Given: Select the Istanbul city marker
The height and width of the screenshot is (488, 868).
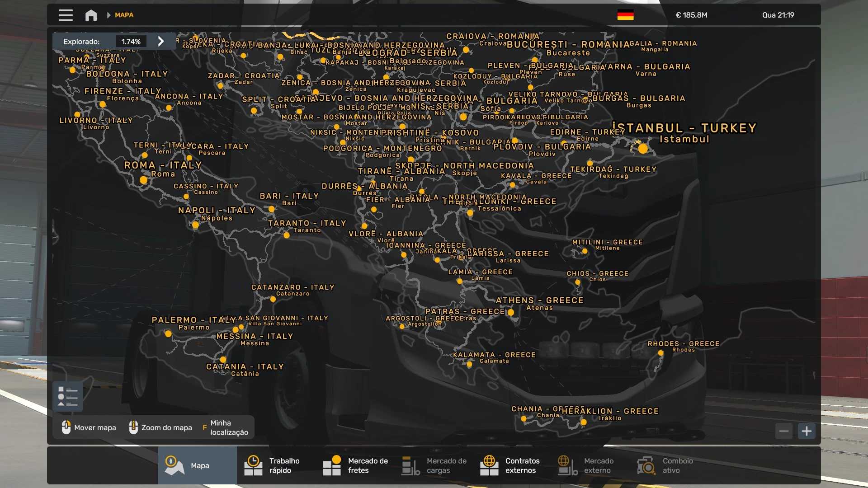Looking at the screenshot, I should coord(643,148).
